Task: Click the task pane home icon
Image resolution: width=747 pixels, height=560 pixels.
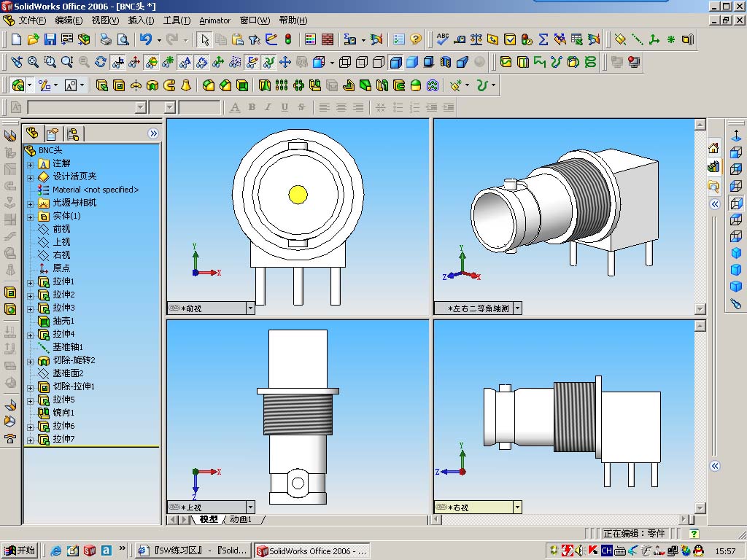Action: pos(713,149)
